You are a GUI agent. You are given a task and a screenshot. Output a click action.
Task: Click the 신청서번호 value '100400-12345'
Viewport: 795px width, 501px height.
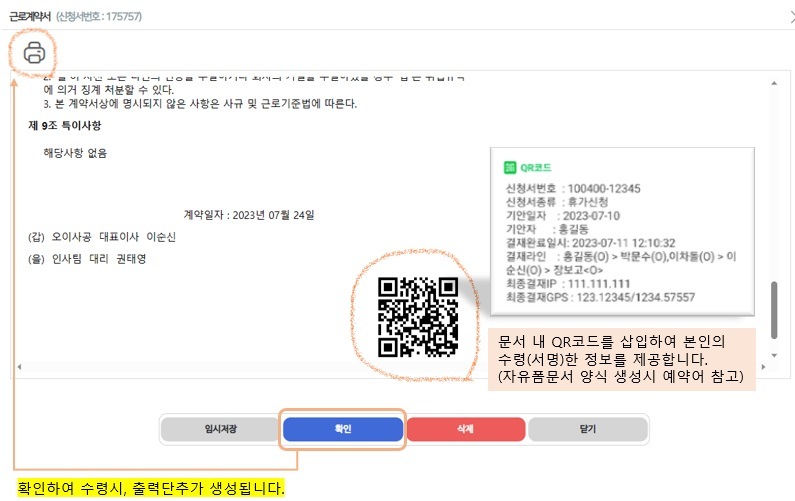604,189
